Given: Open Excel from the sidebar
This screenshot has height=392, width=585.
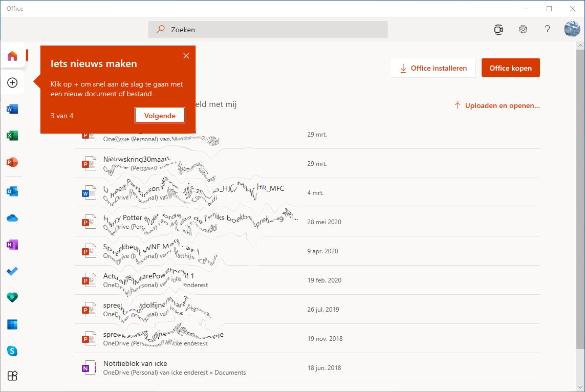Looking at the screenshot, I should tap(12, 136).
